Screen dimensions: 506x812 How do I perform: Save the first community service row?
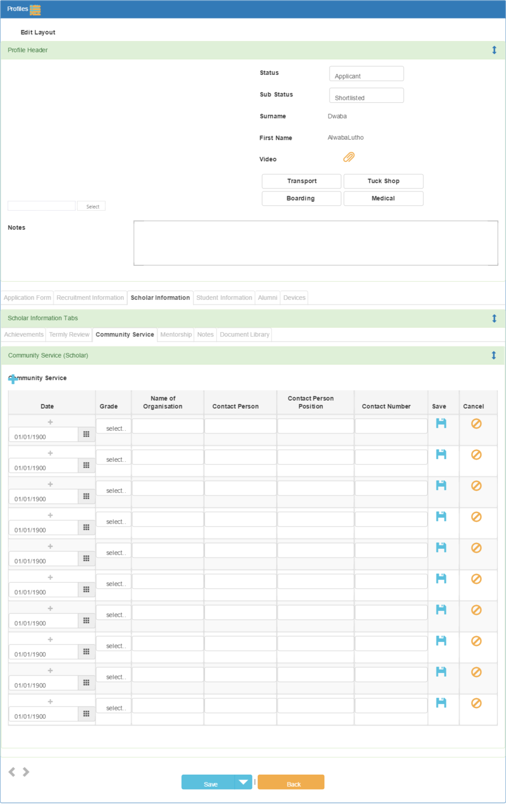click(x=441, y=423)
